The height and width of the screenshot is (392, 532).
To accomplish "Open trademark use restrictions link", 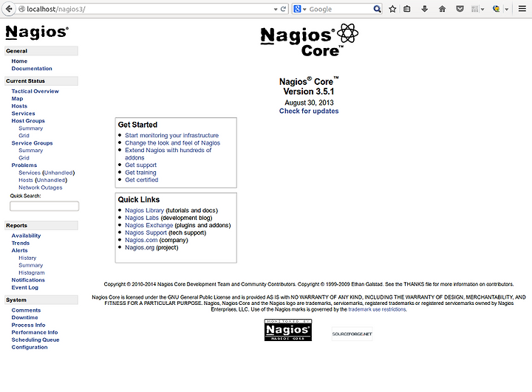I will click(377, 309).
